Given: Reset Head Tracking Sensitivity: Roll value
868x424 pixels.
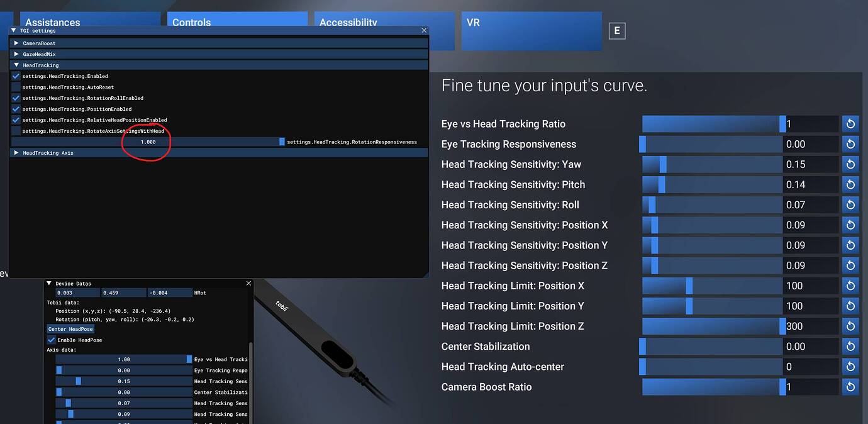Looking at the screenshot, I should point(850,205).
